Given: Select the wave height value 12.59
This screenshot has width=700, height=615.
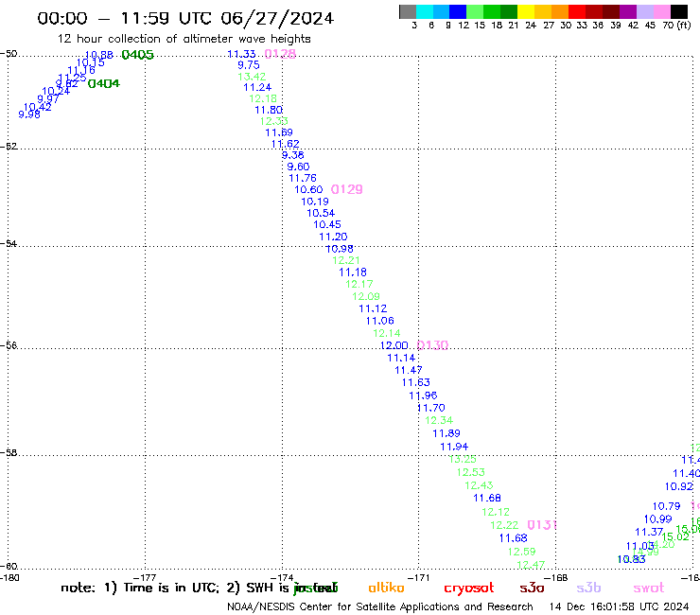Looking at the screenshot, I should coord(522,552).
